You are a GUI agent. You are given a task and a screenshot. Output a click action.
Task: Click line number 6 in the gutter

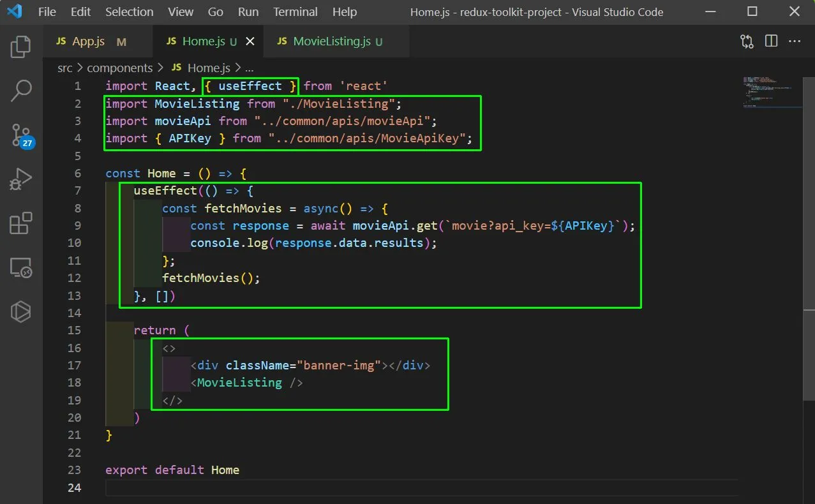pyautogui.click(x=77, y=174)
